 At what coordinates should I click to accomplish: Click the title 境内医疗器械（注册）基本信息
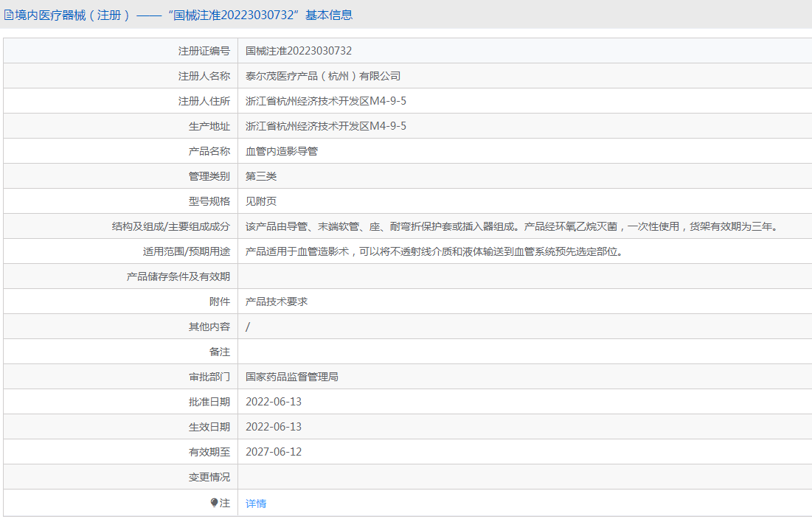point(184,15)
